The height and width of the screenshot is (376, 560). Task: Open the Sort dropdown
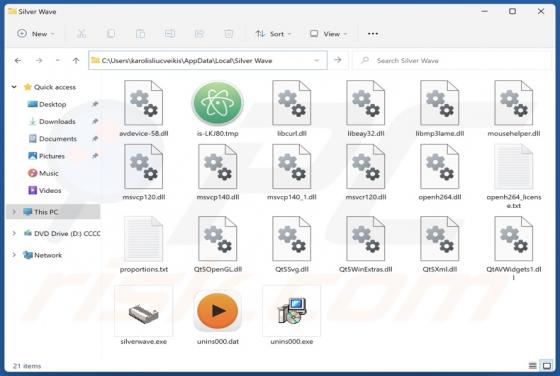(273, 34)
